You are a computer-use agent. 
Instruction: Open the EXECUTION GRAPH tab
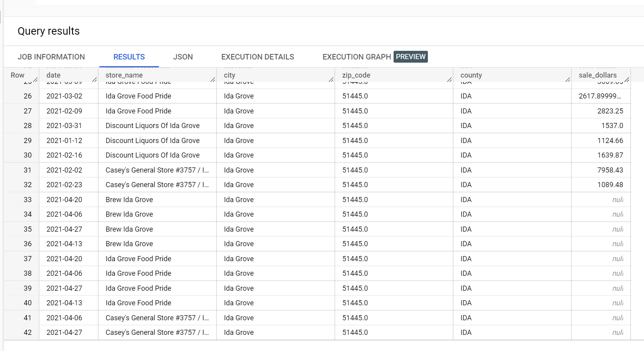(x=357, y=57)
